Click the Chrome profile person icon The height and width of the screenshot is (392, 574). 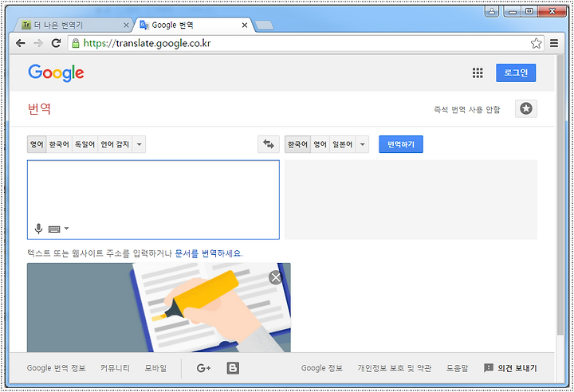coord(492,11)
